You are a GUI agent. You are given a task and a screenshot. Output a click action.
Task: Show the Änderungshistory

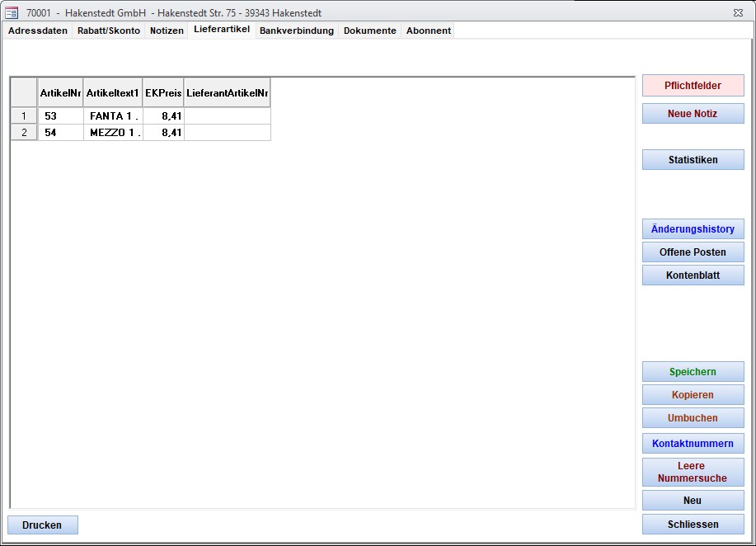693,229
